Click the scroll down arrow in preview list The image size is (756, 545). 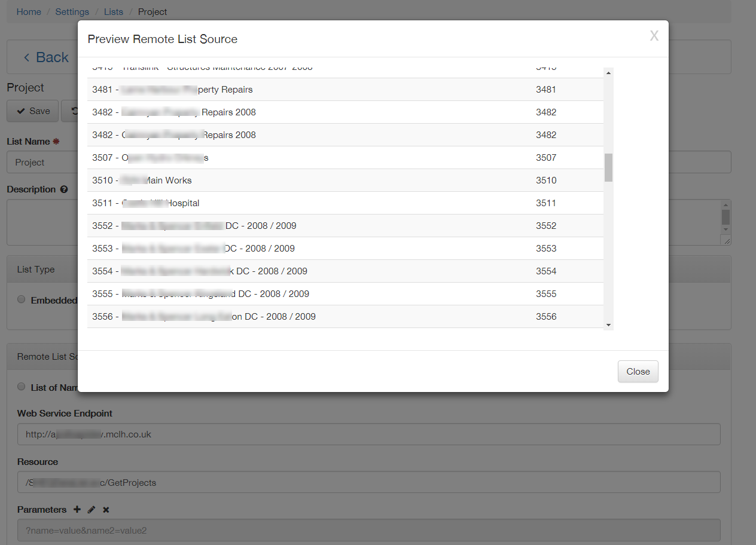click(608, 325)
